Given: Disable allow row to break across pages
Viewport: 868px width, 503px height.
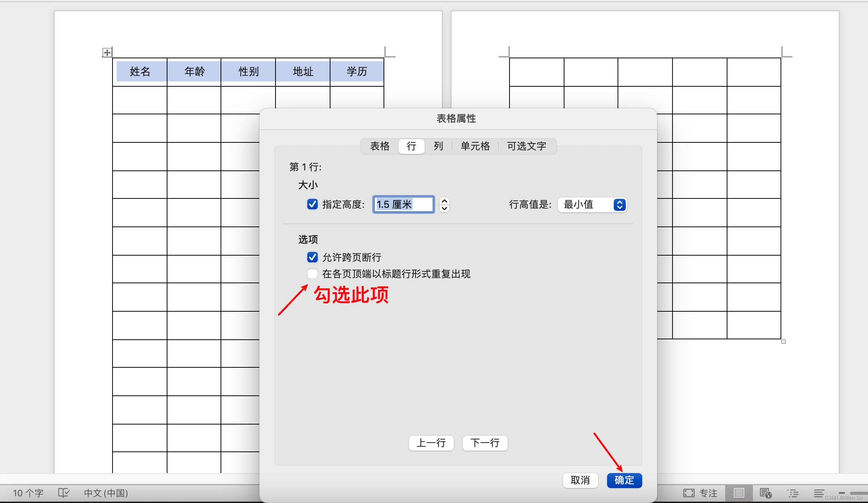Looking at the screenshot, I should pyautogui.click(x=312, y=257).
